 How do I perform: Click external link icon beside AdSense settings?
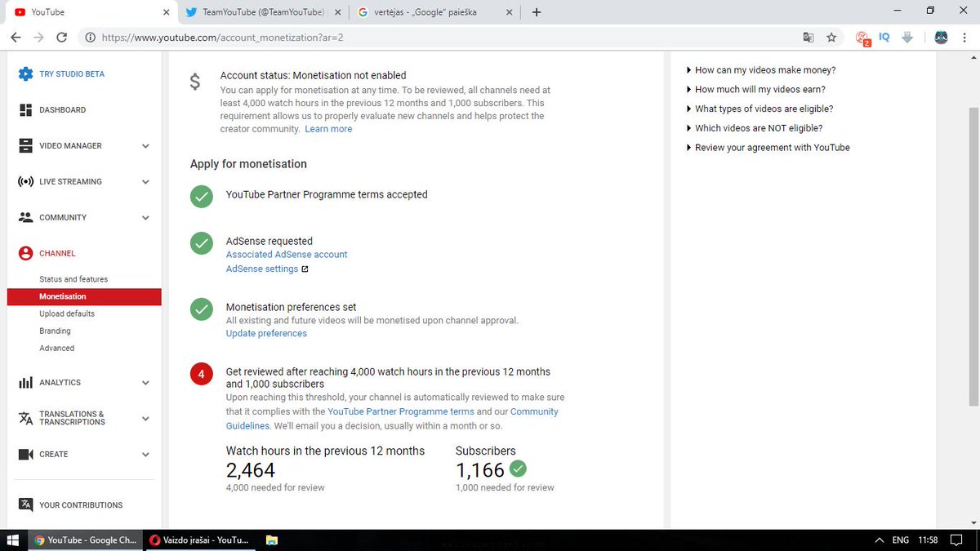(x=305, y=269)
